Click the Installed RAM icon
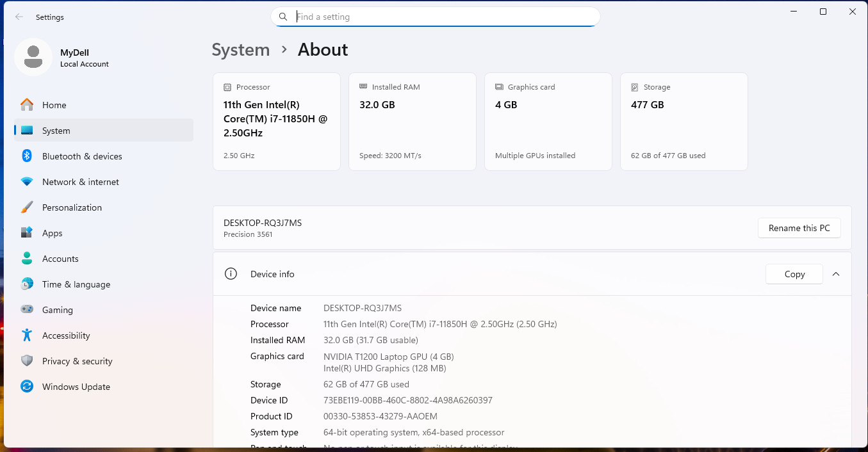 click(x=363, y=86)
